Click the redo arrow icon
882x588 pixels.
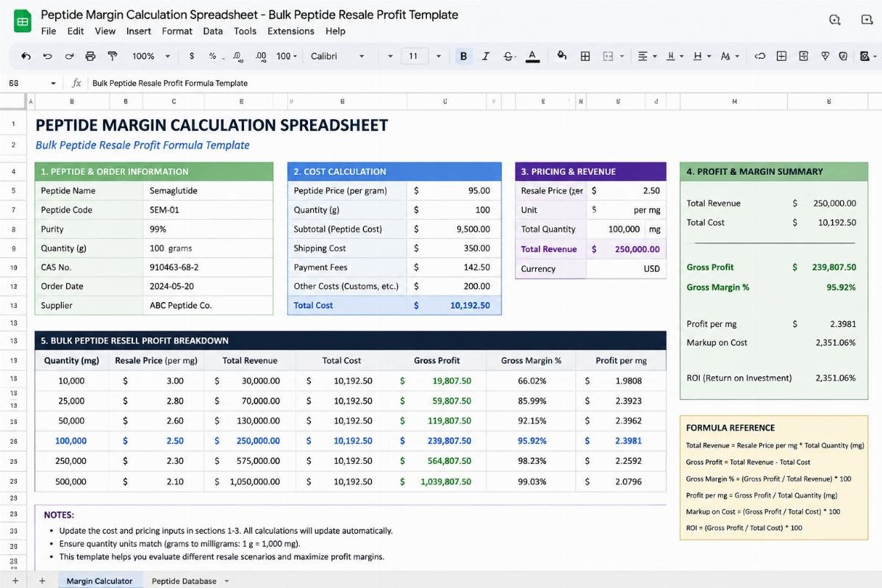(69, 56)
